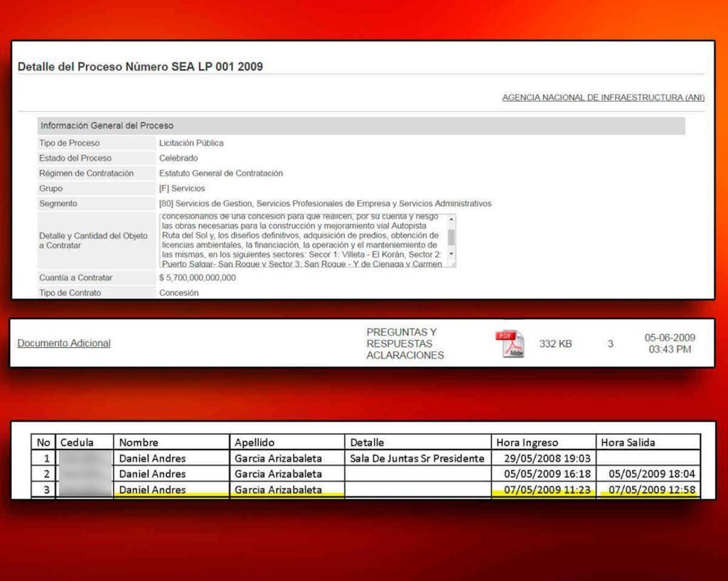Viewport: 728px width, 581px height.
Task: Select the Información General del Proceso header
Action: coord(107,126)
